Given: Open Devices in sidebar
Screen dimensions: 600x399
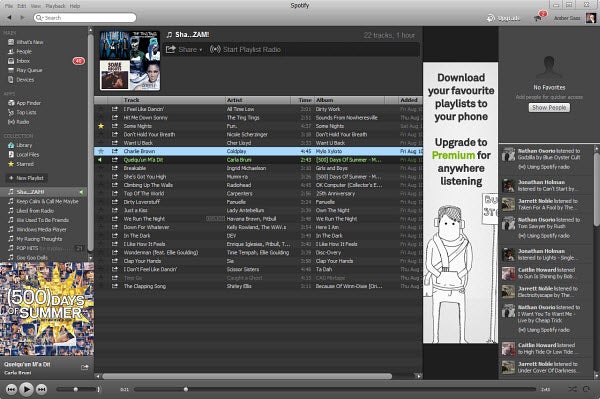Looking at the screenshot, I should click(21, 80).
